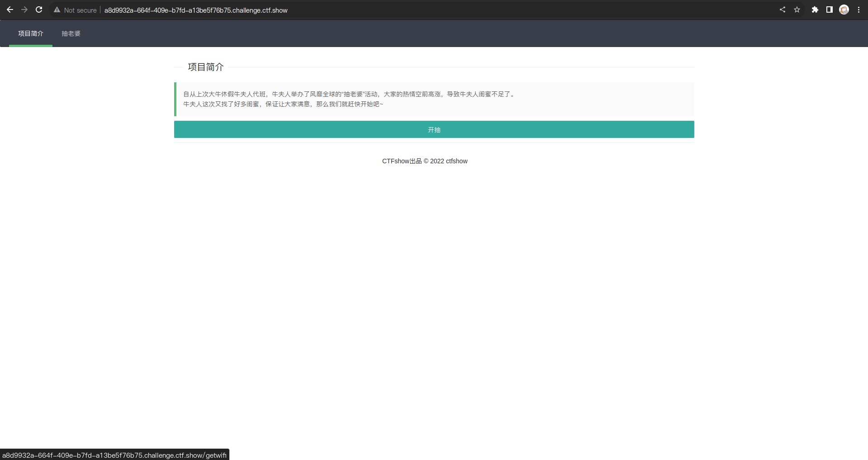This screenshot has width=868, height=460.
Task: Go back to the previous page
Action: pyautogui.click(x=10, y=9)
